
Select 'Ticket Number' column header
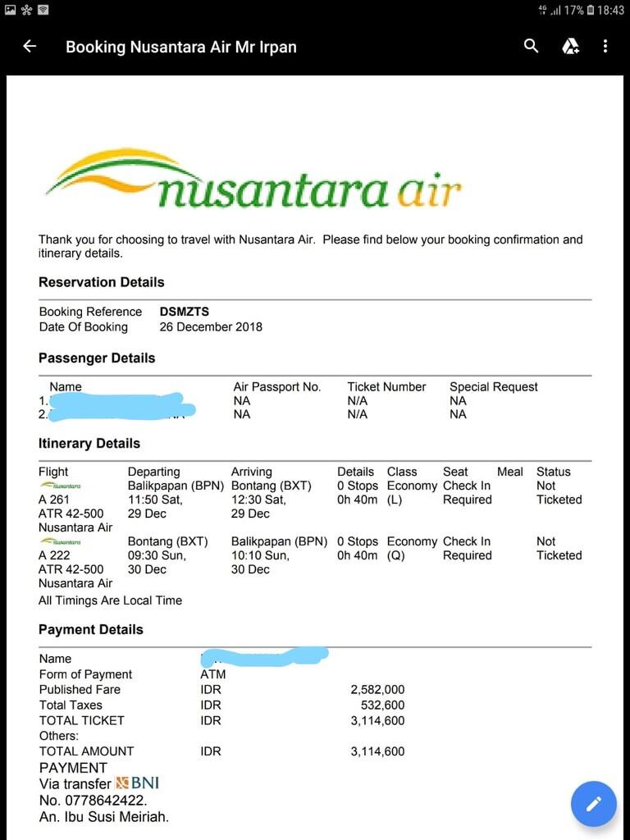coord(387,387)
